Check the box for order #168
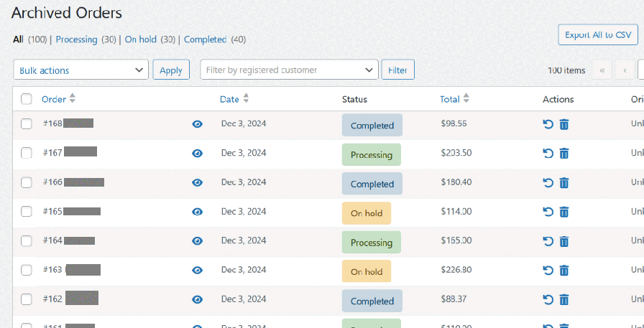Screen dimensions: 644x328 [27, 124]
